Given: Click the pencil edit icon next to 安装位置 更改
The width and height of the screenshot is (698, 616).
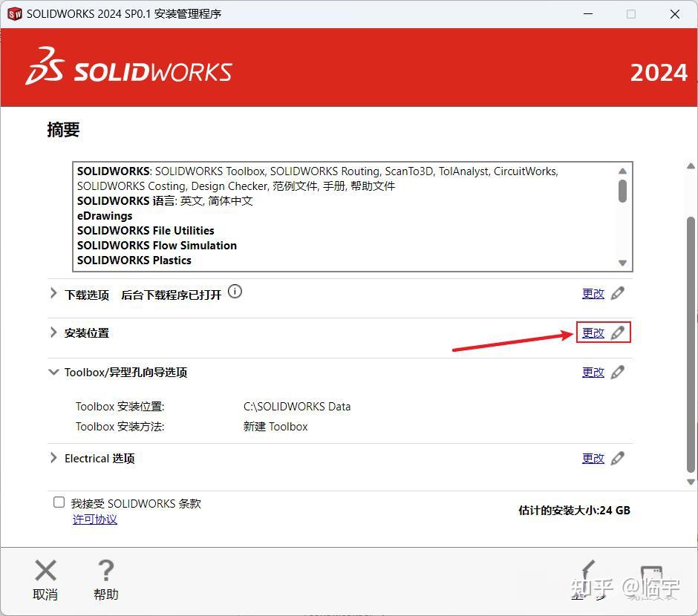Looking at the screenshot, I should (x=619, y=332).
